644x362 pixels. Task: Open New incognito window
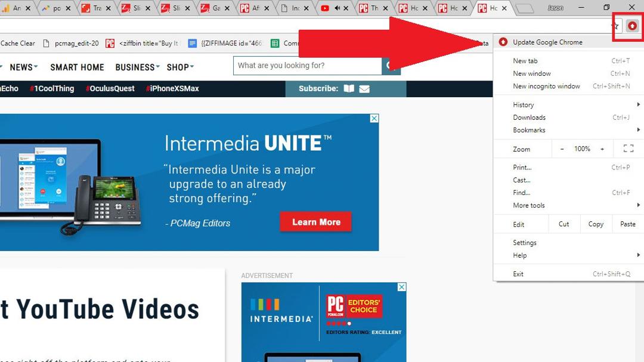[568, 86]
